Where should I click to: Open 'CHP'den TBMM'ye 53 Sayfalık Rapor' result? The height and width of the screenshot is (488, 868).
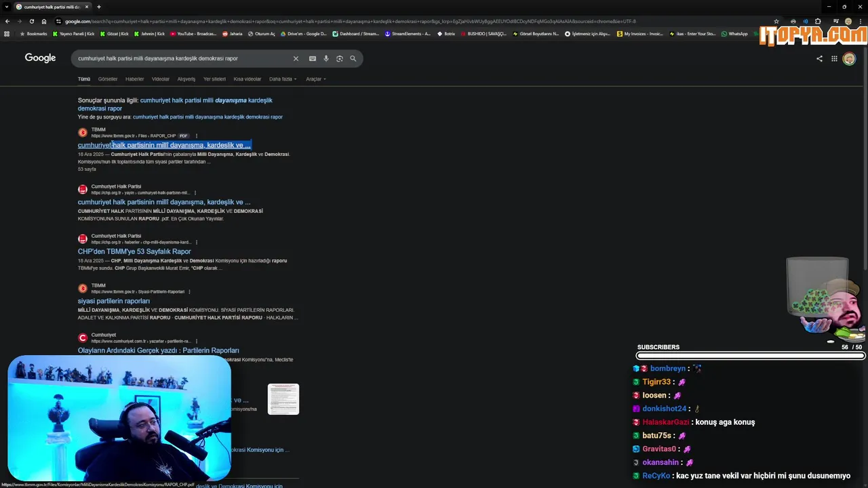point(134,251)
